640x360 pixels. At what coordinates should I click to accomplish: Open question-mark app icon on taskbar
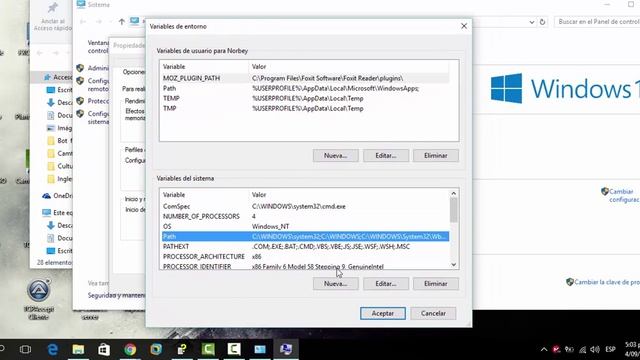point(182,349)
